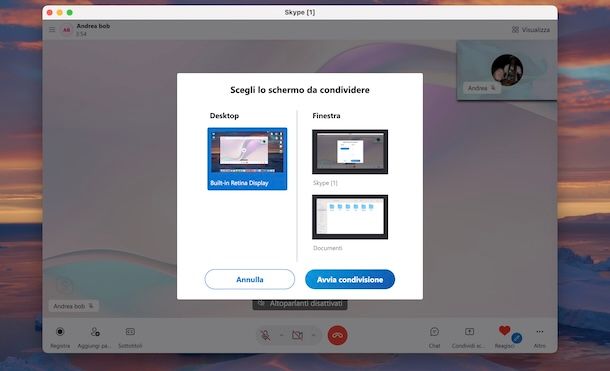Open the Altro more options icon
This screenshot has height=371, width=610.
tap(540, 332)
